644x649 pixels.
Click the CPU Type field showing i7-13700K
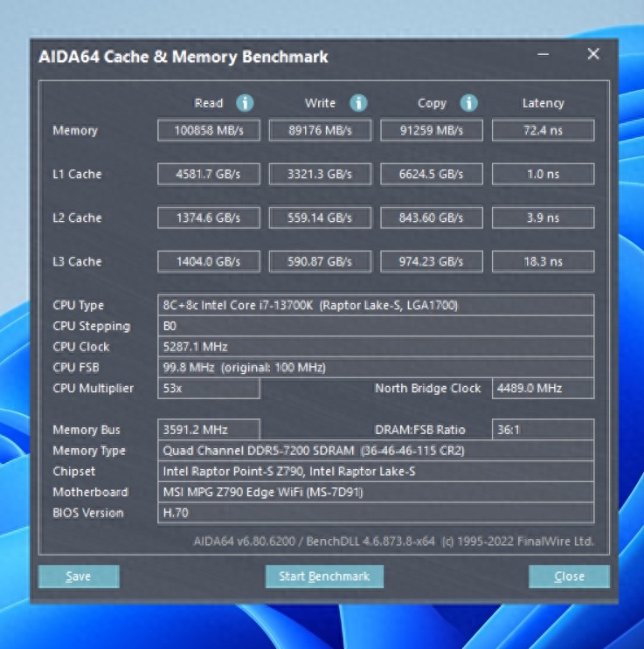point(376,305)
